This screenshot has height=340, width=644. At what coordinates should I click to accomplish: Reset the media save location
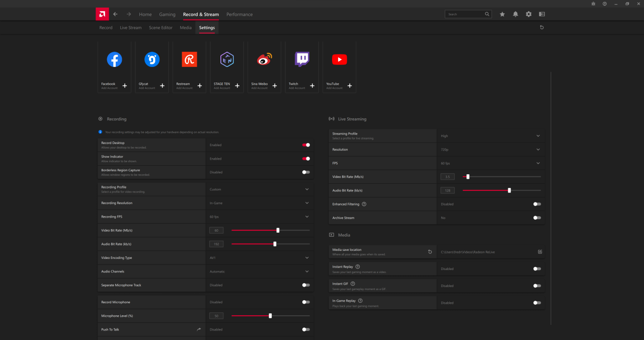click(430, 252)
